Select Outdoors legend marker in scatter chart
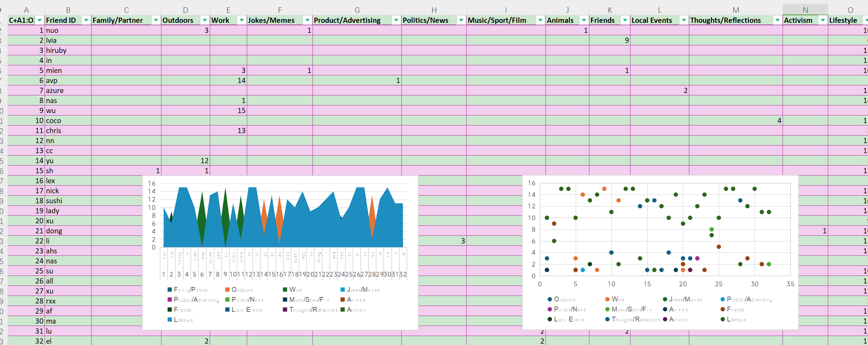This screenshot has height=345, width=868. 550,299
